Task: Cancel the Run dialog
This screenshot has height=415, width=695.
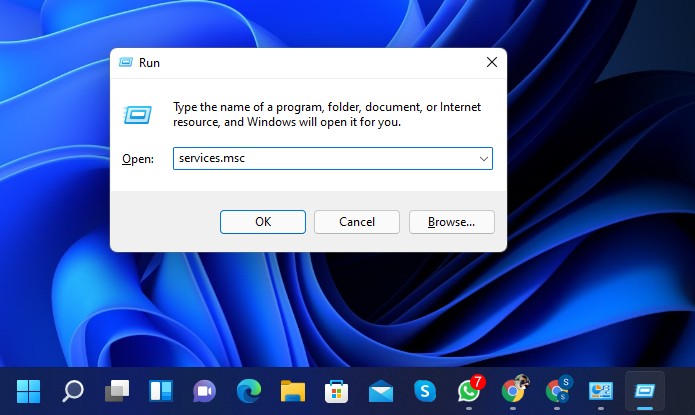Action: (357, 222)
